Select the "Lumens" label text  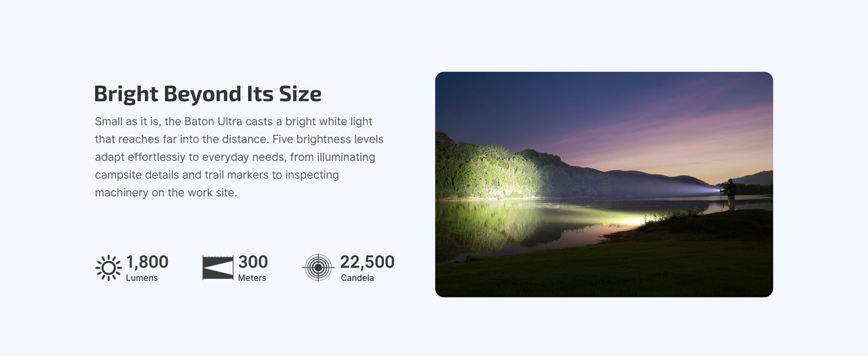tap(142, 278)
